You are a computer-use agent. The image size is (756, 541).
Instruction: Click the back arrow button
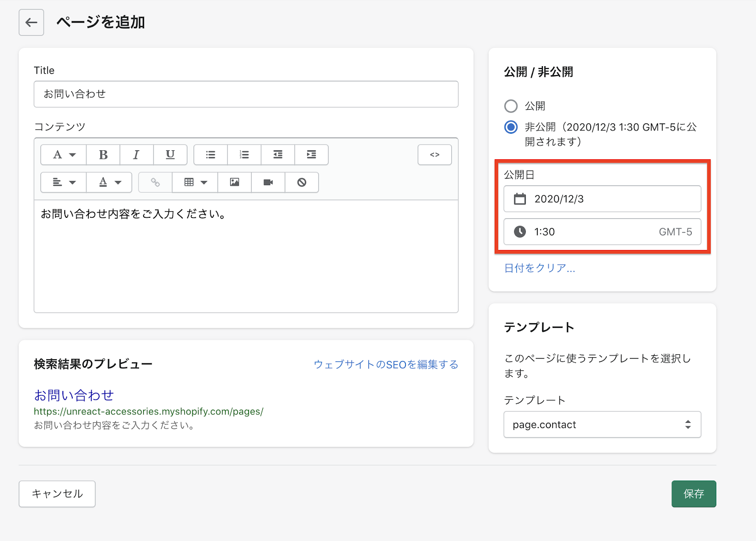tap(31, 22)
